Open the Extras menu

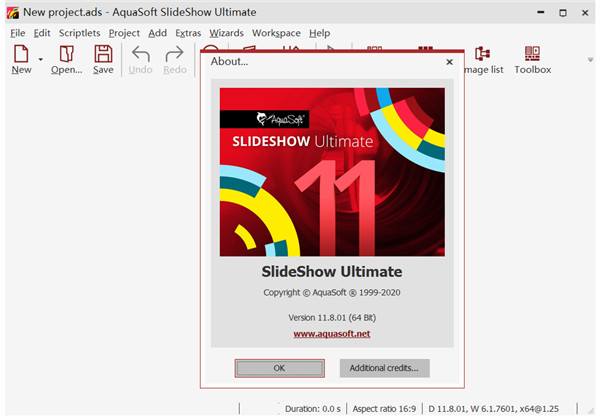(188, 33)
